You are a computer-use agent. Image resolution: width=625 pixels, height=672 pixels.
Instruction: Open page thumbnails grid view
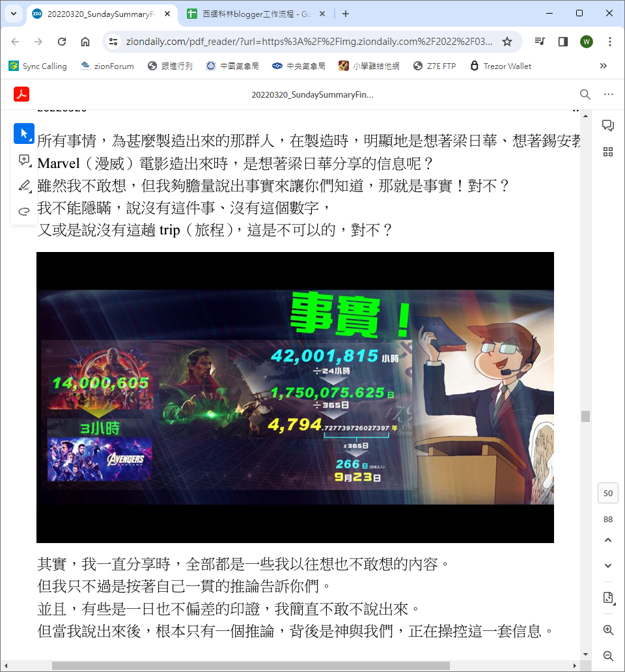point(608,152)
